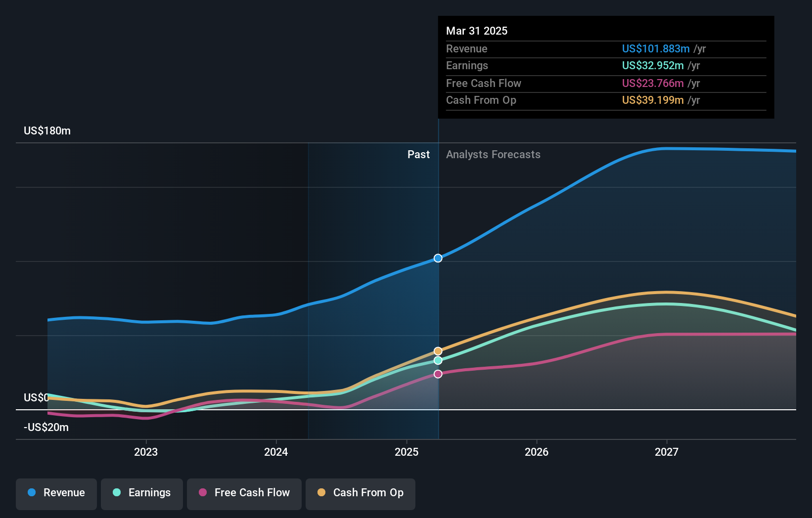
Task: Toggle the Revenue series visibility
Action: click(x=56, y=493)
